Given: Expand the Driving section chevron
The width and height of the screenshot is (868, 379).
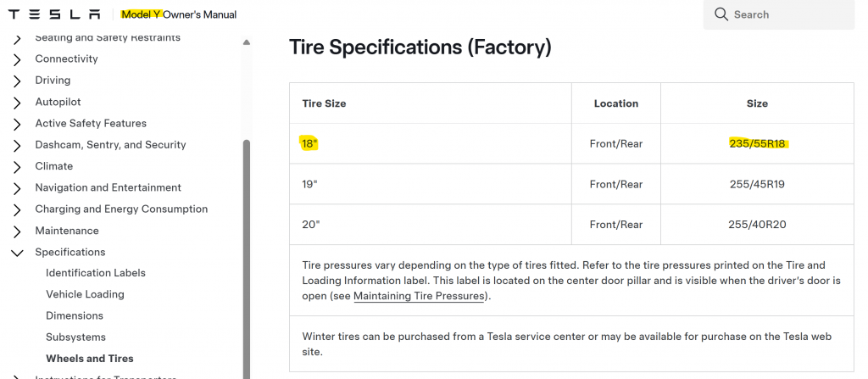Looking at the screenshot, I should [17, 81].
